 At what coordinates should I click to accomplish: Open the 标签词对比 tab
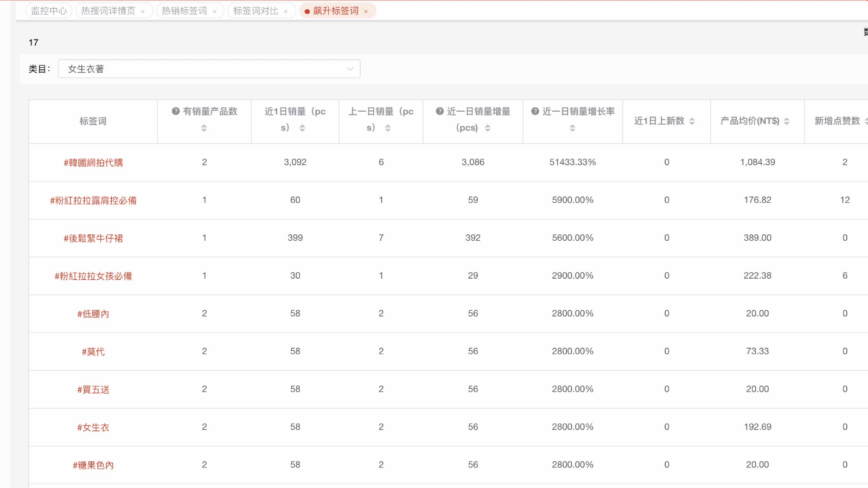[256, 11]
